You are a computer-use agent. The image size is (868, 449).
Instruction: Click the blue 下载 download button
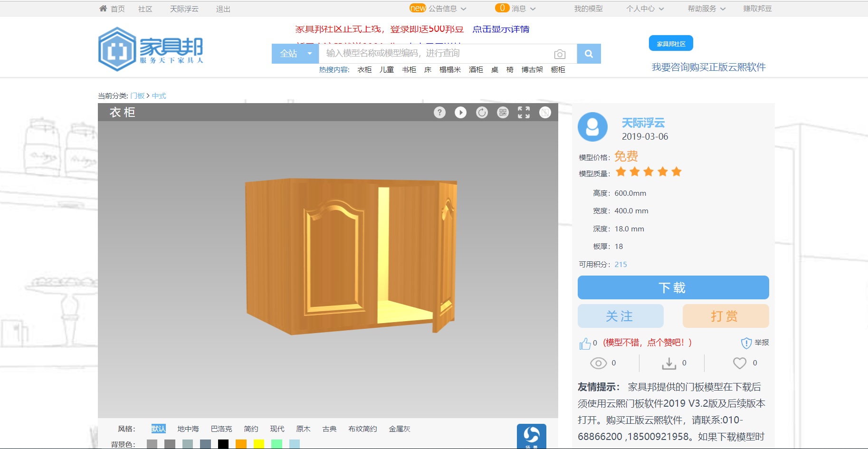tap(673, 287)
